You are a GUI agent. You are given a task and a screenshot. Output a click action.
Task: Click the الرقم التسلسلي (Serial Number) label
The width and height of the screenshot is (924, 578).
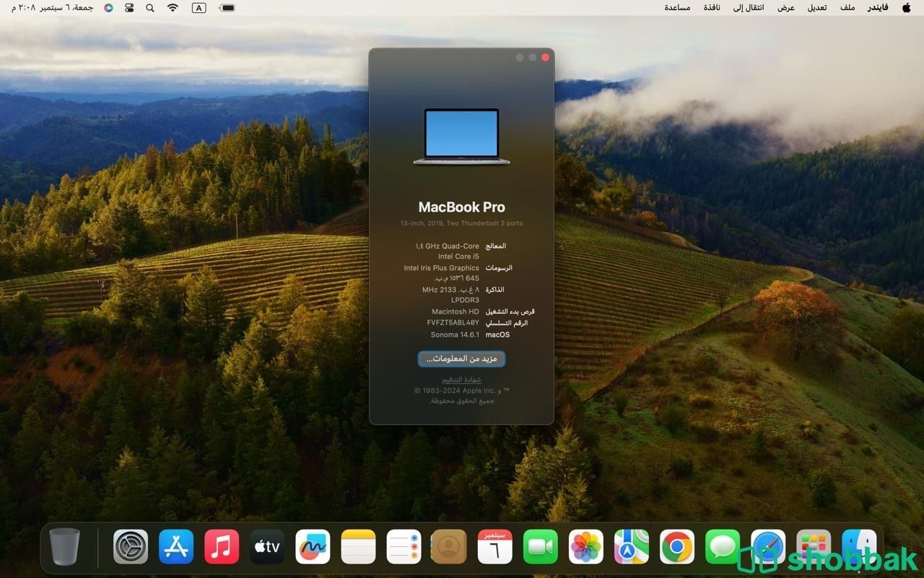pos(506,323)
